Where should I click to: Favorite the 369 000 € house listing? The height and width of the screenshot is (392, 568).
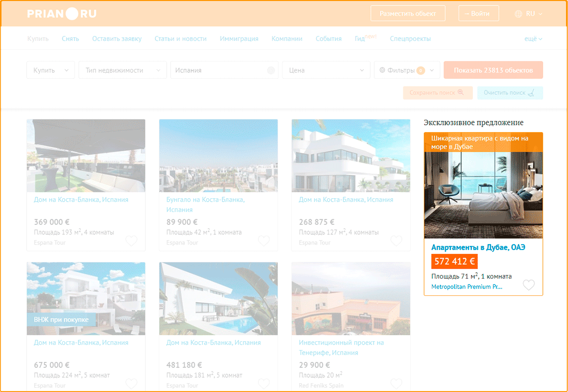coord(131,241)
